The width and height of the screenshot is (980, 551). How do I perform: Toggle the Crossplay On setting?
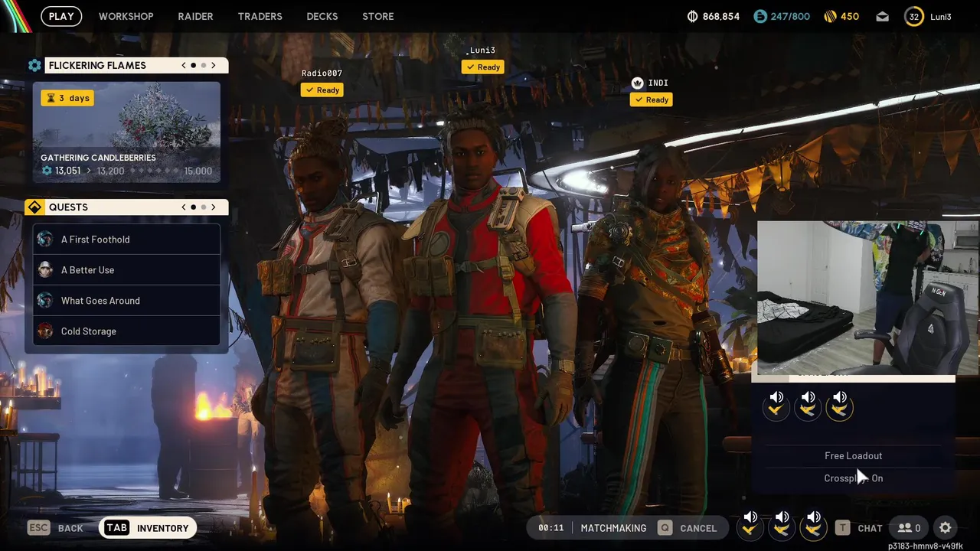(853, 478)
